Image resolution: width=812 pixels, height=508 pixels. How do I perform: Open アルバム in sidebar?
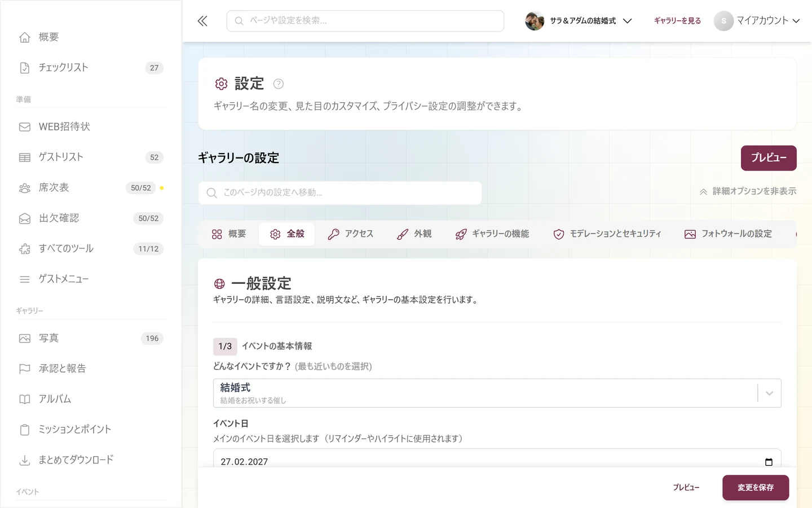(90, 400)
